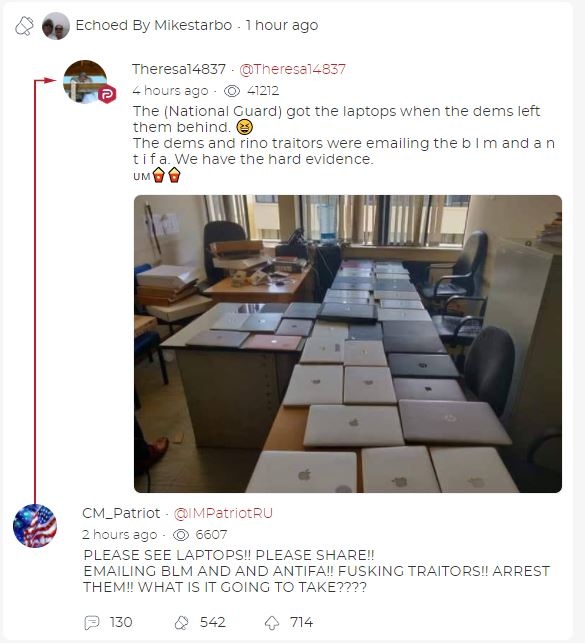Open the @Theresa14837 handle link
Image resolution: width=585 pixels, height=643 pixels.
292,69
